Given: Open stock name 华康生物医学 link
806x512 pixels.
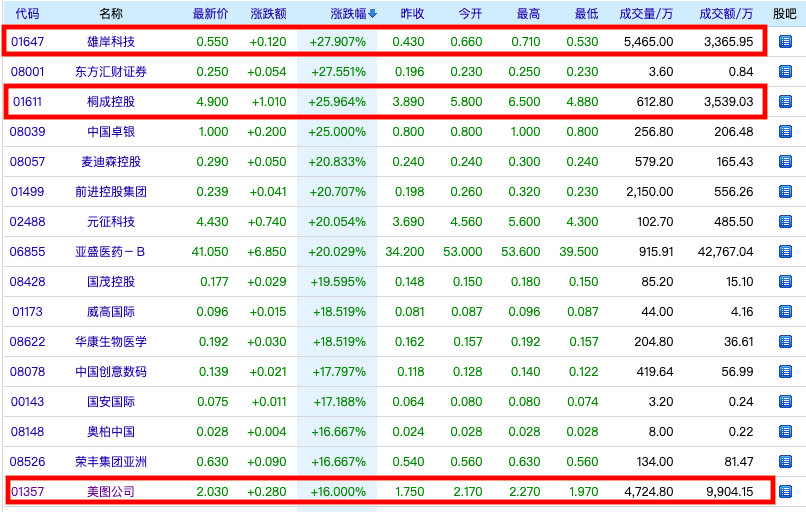Looking at the screenshot, I should (111, 341).
